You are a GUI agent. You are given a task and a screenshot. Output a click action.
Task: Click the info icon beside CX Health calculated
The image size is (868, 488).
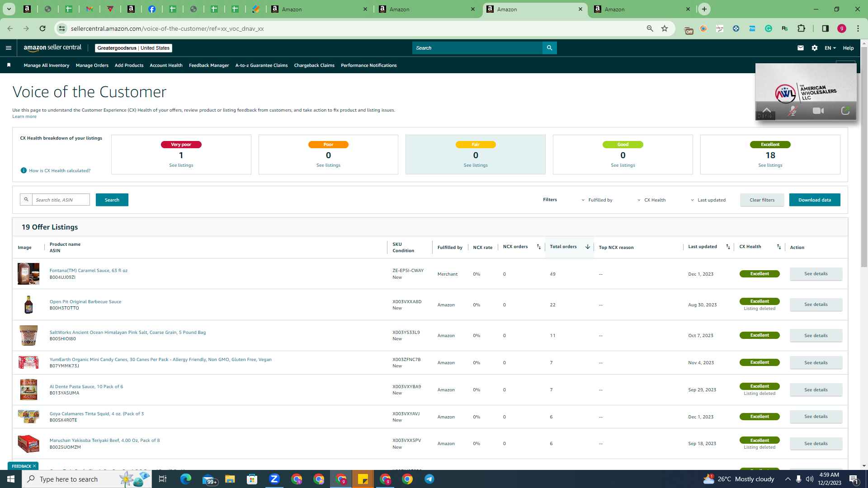24,170
